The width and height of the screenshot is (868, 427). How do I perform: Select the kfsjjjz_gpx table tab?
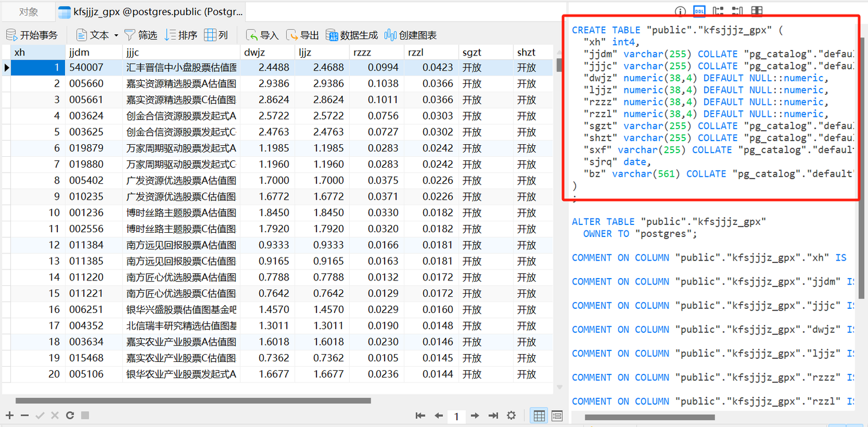pos(151,11)
